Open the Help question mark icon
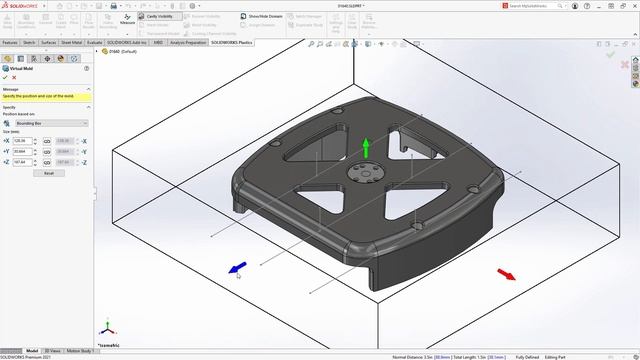640x360 pixels. [x=587, y=6]
